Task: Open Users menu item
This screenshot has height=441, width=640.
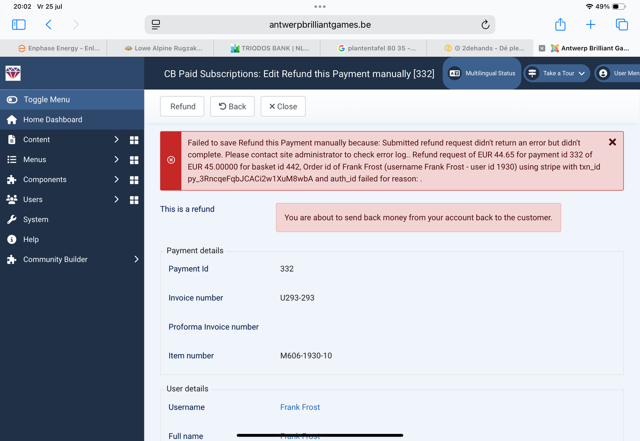Action: point(33,200)
